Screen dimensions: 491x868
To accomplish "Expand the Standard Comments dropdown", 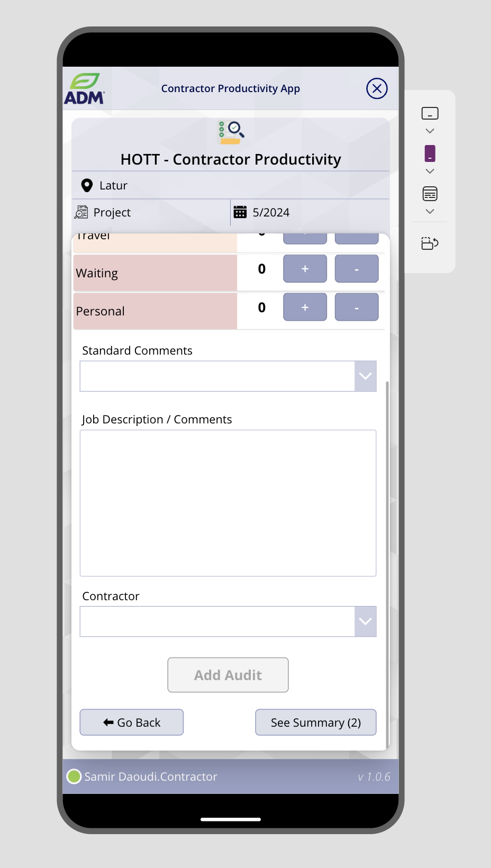I will (x=365, y=376).
